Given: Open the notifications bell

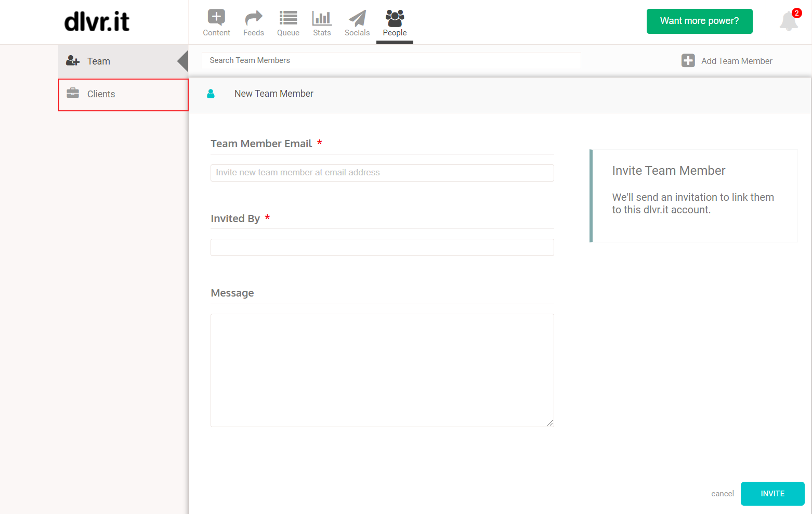Looking at the screenshot, I should point(789,21).
